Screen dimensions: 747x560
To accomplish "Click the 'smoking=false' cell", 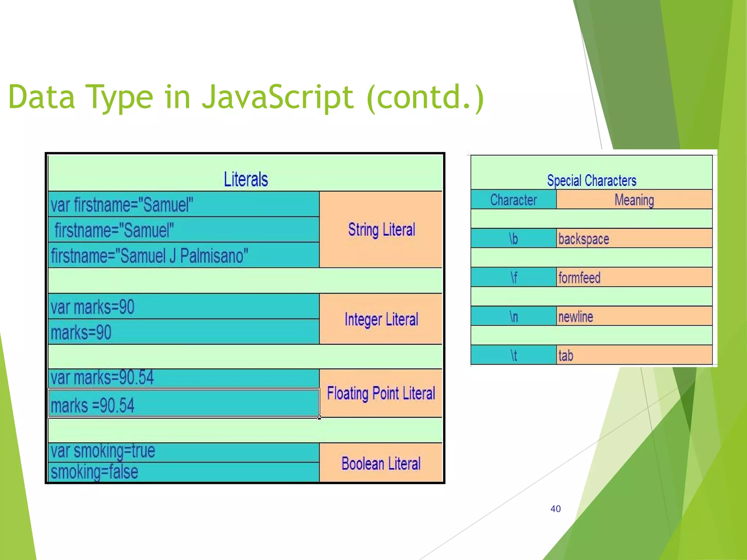I will 184,472.
